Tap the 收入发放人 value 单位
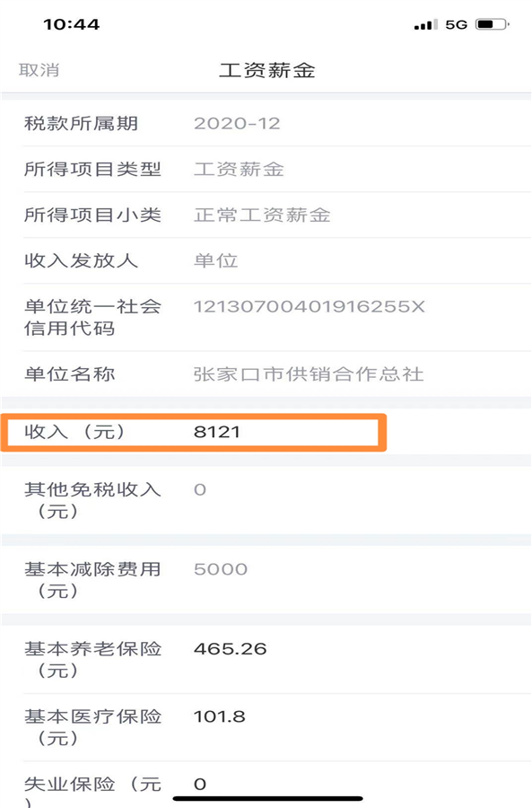 point(216,260)
